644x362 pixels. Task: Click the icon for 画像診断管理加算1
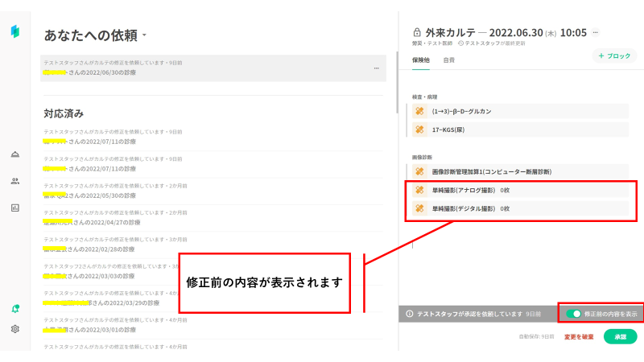pos(419,171)
